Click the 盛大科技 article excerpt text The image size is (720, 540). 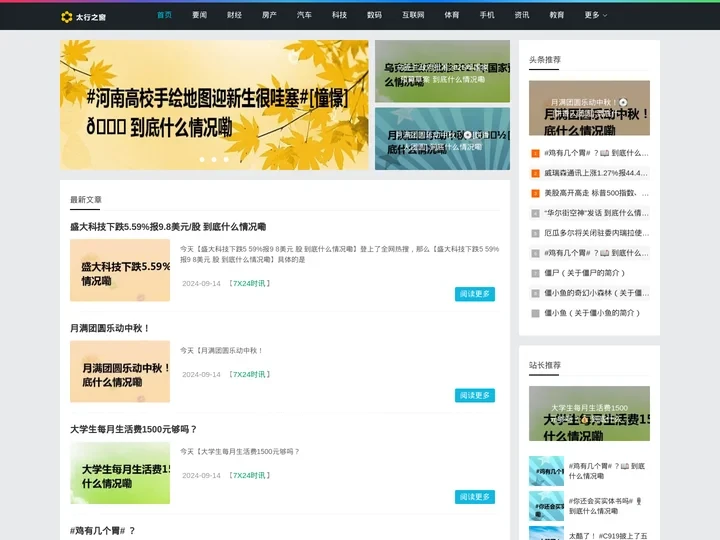[x=339, y=254]
